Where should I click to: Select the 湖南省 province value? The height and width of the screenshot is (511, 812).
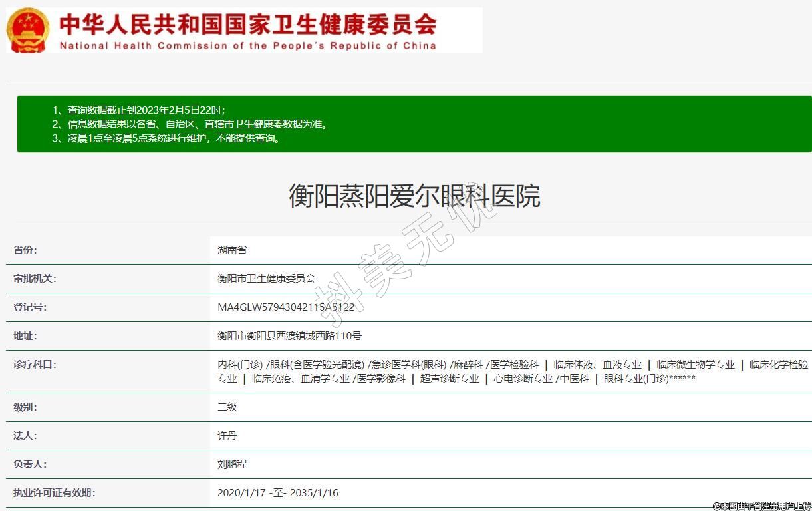coord(232,250)
